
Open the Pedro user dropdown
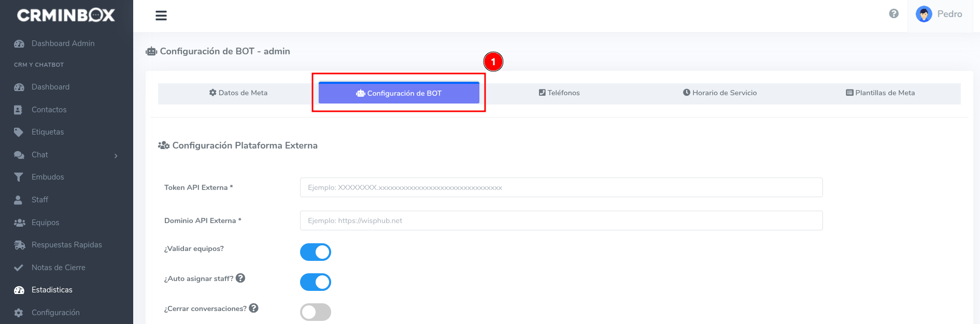pyautogui.click(x=949, y=14)
